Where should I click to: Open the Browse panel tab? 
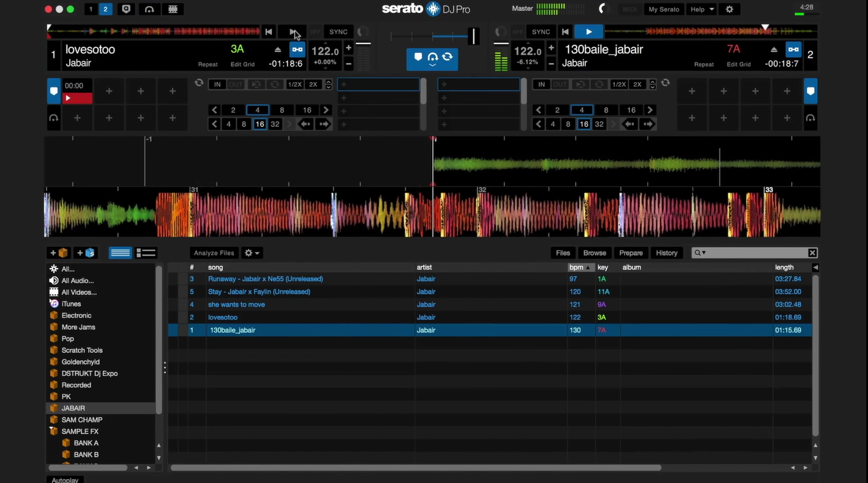point(595,253)
